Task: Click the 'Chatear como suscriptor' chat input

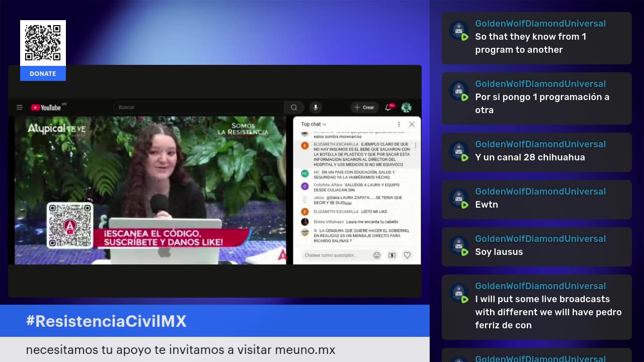Action: click(x=336, y=255)
